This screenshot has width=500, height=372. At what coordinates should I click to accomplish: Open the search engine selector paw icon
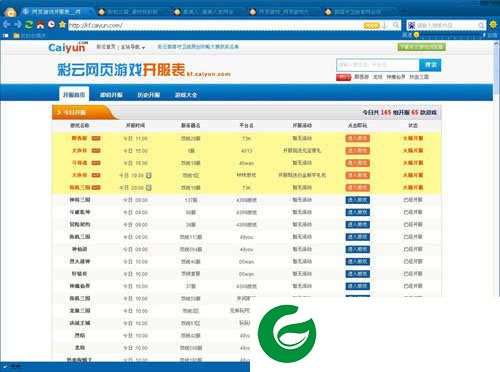point(412,25)
